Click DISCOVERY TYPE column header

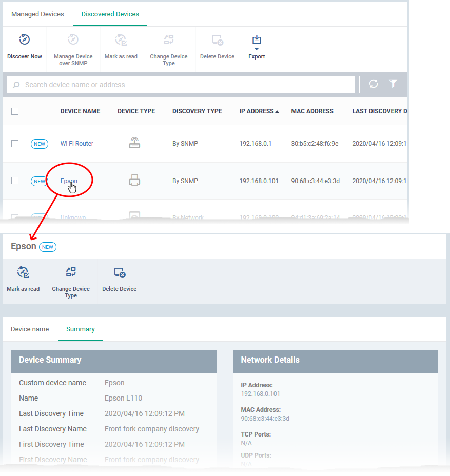(197, 111)
